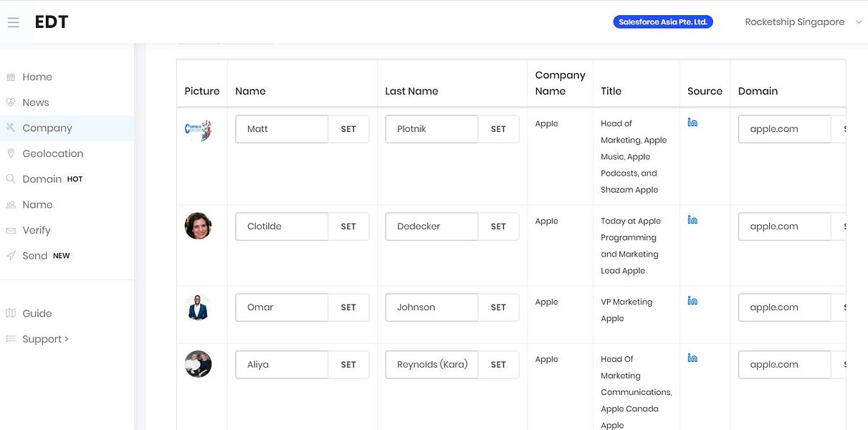868x430 pixels.
Task: Click the Geolocation pin icon
Action: point(11,153)
